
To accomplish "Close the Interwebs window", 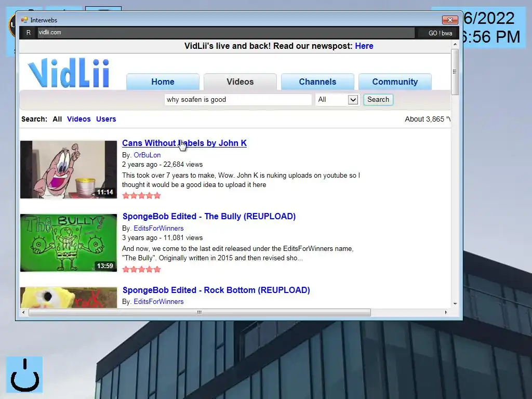I will point(450,20).
